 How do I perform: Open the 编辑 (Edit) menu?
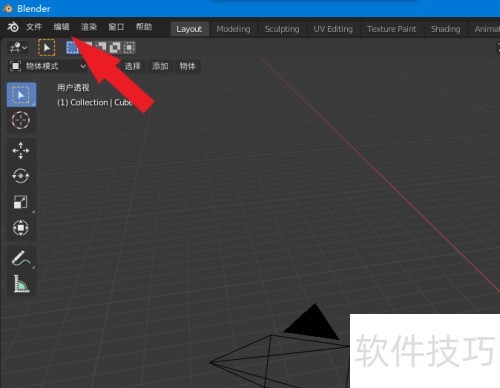[61, 27]
